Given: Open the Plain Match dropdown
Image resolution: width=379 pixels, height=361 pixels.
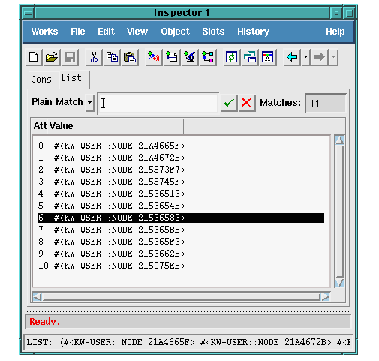Looking at the screenshot, I should point(90,102).
